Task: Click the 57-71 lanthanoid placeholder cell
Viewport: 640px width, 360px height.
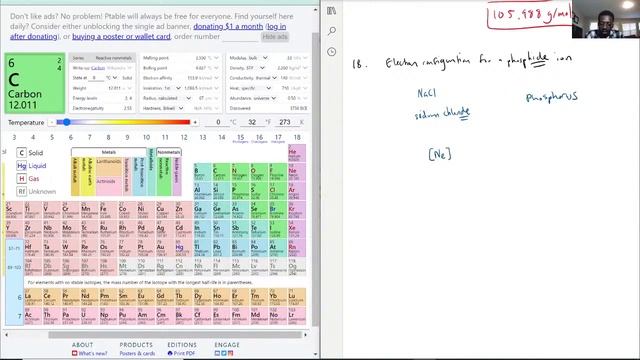Action: 14,248
